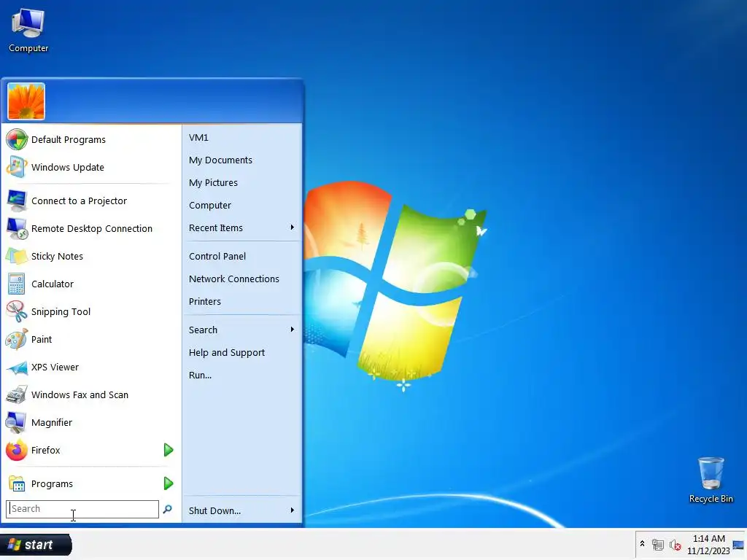Expand Recent Items submenu arrow
Screen dimensions: 747x560
click(292, 227)
